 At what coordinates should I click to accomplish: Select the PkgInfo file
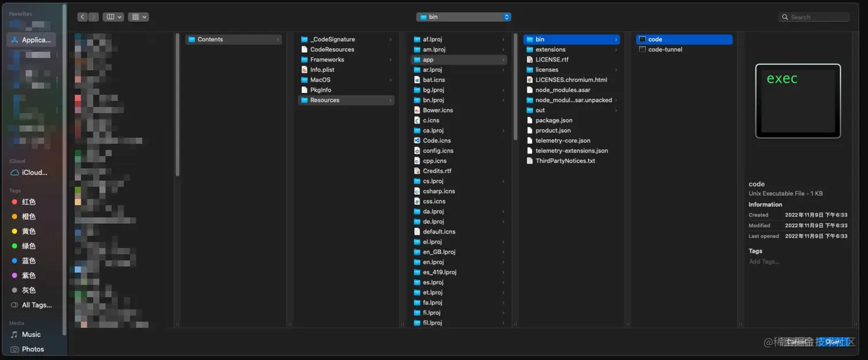click(346, 90)
